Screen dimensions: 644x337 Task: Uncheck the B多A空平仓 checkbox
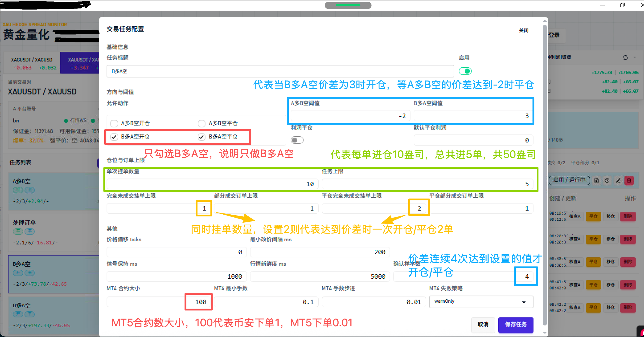(202, 137)
